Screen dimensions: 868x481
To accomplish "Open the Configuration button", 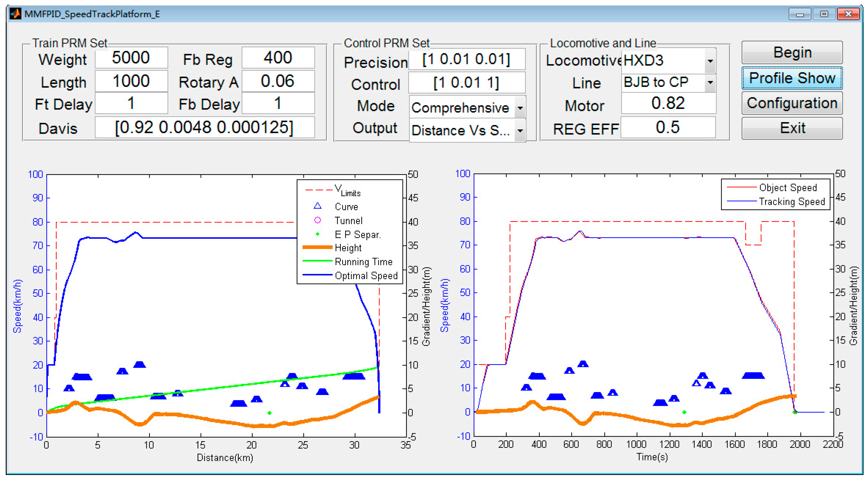I will [x=792, y=103].
